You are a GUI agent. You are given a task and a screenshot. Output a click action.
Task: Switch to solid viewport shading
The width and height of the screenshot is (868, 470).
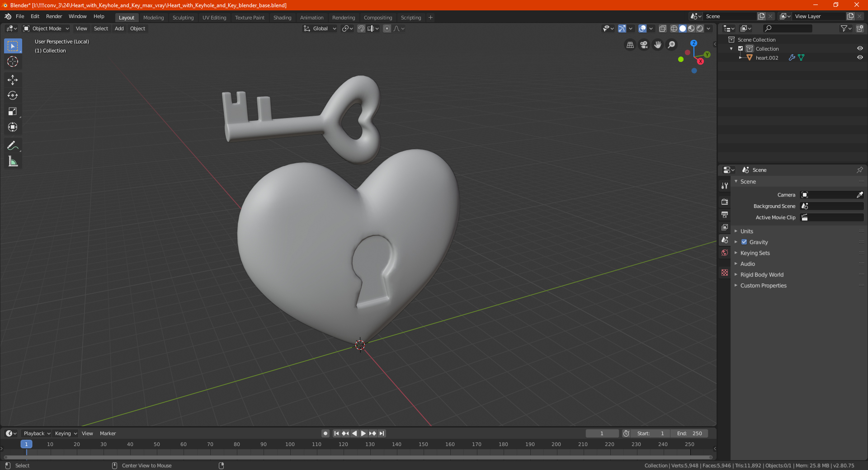pyautogui.click(x=683, y=28)
